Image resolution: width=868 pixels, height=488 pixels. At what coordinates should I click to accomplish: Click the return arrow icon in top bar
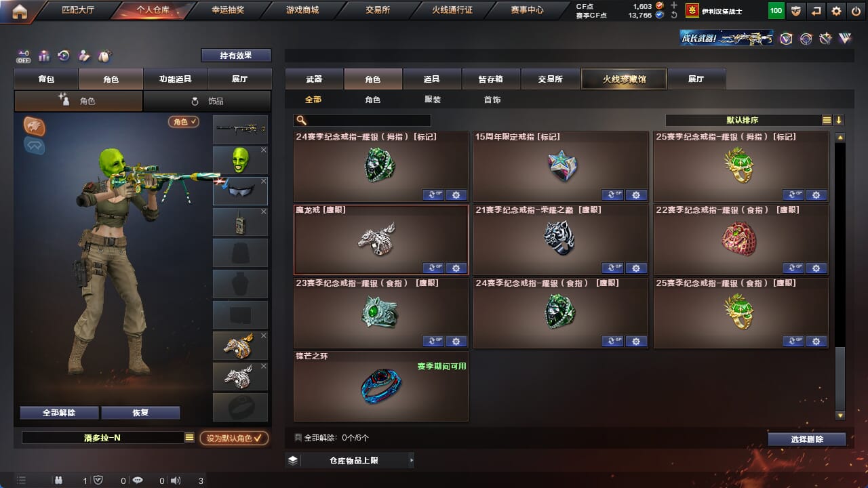pyautogui.click(x=816, y=11)
